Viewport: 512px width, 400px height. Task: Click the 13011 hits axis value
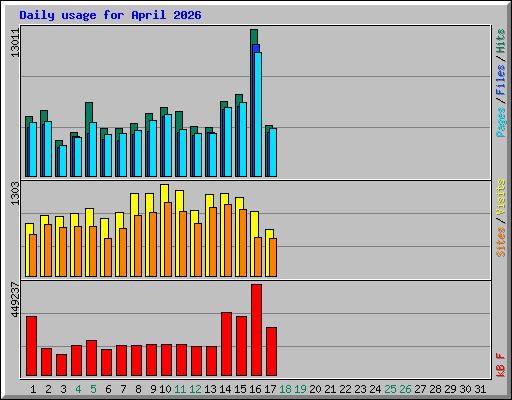15,43
